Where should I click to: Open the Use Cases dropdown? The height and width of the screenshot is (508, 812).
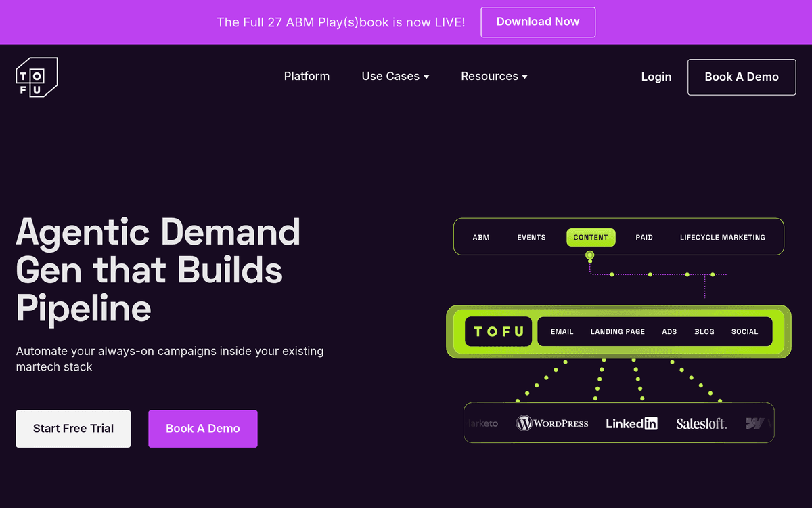click(394, 76)
